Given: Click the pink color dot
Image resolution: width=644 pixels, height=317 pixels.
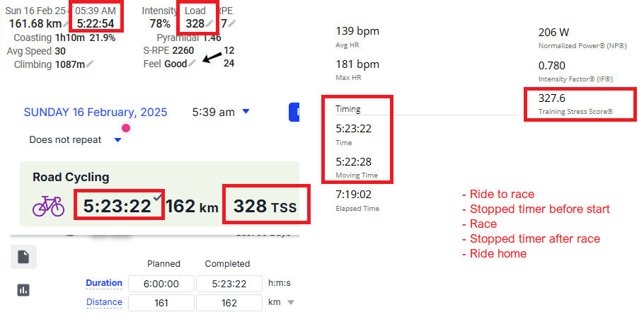Looking at the screenshot, I should click(x=126, y=128).
